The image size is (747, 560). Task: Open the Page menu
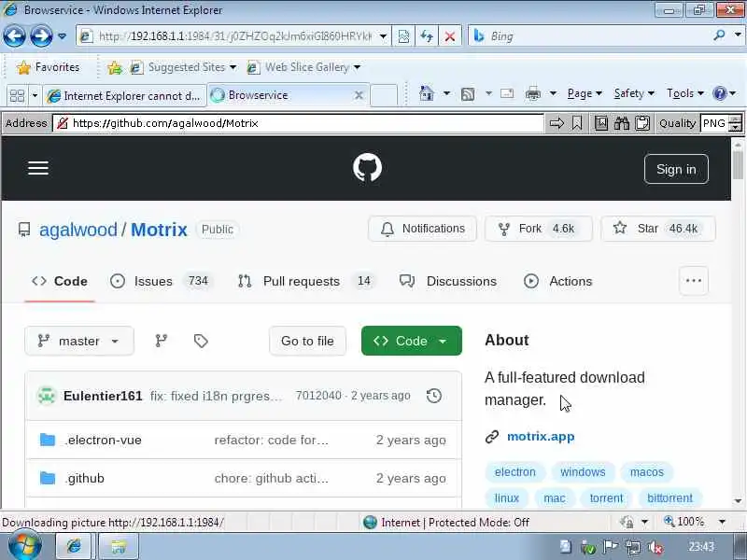(585, 94)
